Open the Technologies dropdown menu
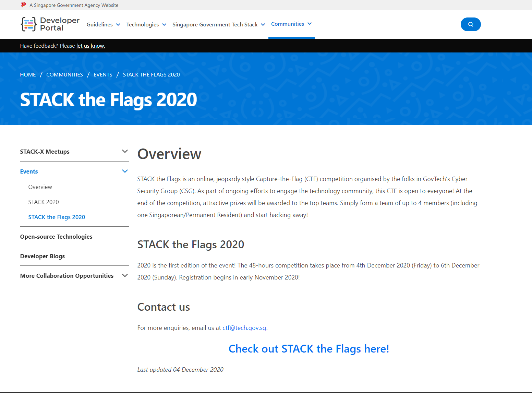This screenshot has height=393, width=532. [x=146, y=25]
